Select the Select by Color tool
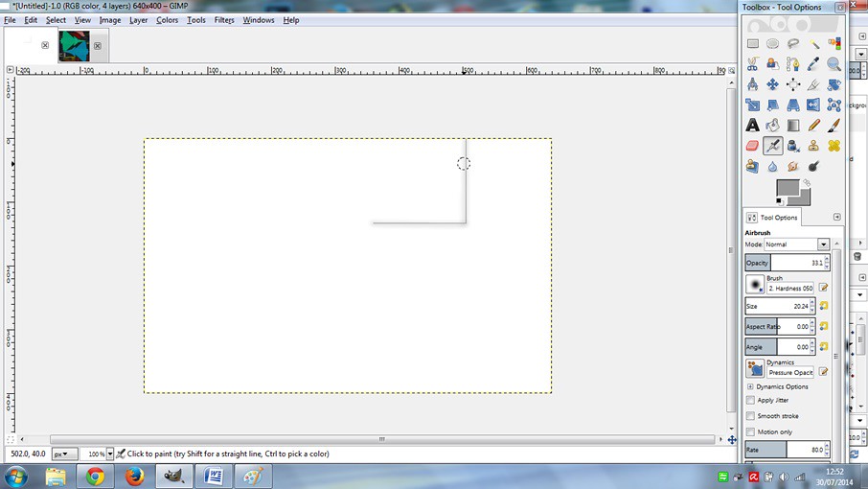Viewport: 868px width, 489px height. click(x=834, y=44)
